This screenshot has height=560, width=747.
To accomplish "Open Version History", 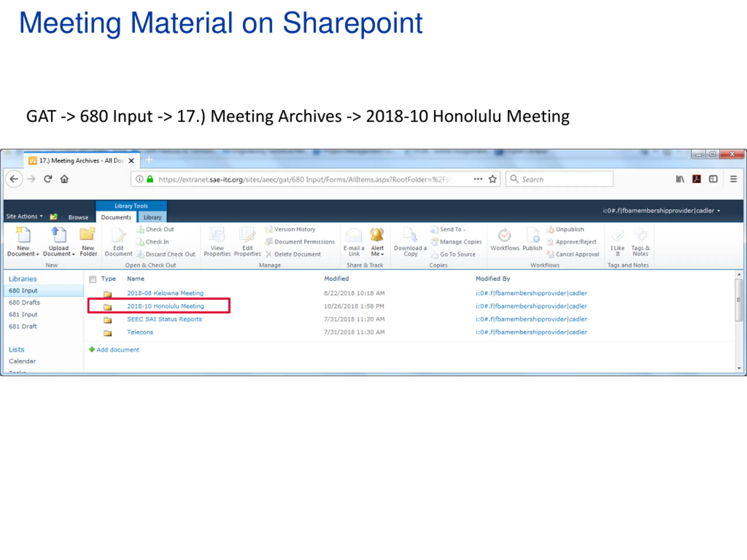I will pyautogui.click(x=290, y=230).
